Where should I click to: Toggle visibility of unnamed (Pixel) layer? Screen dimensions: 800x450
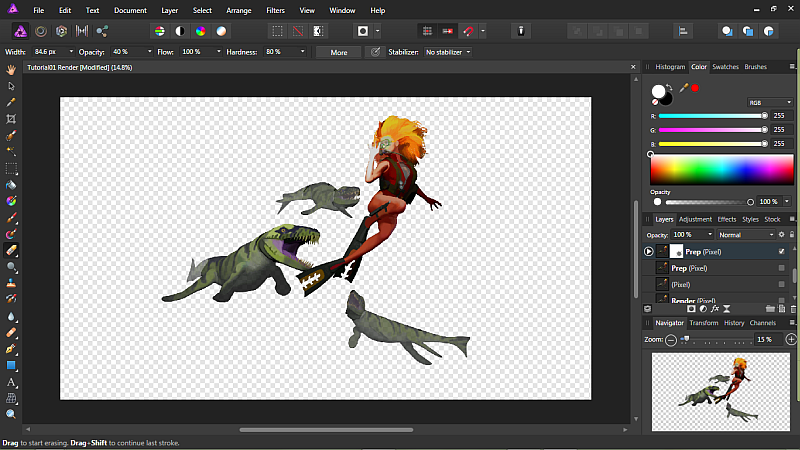pos(781,284)
